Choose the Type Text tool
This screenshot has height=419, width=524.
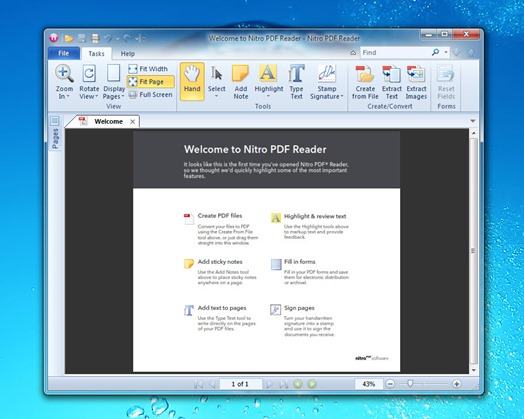click(296, 82)
